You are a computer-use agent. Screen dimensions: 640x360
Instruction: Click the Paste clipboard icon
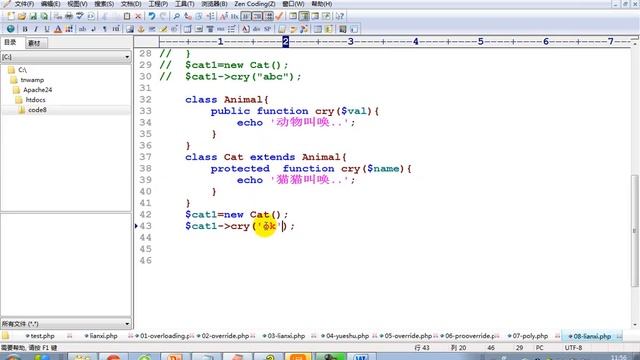click(x=127, y=16)
